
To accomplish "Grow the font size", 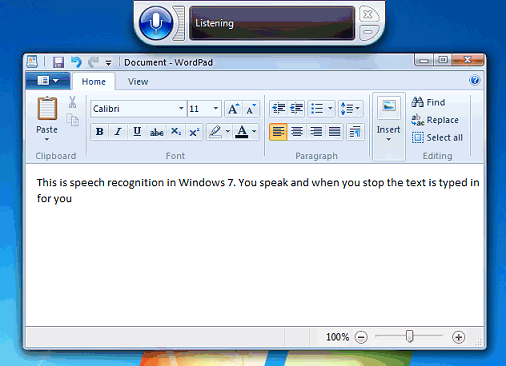I will coord(233,109).
